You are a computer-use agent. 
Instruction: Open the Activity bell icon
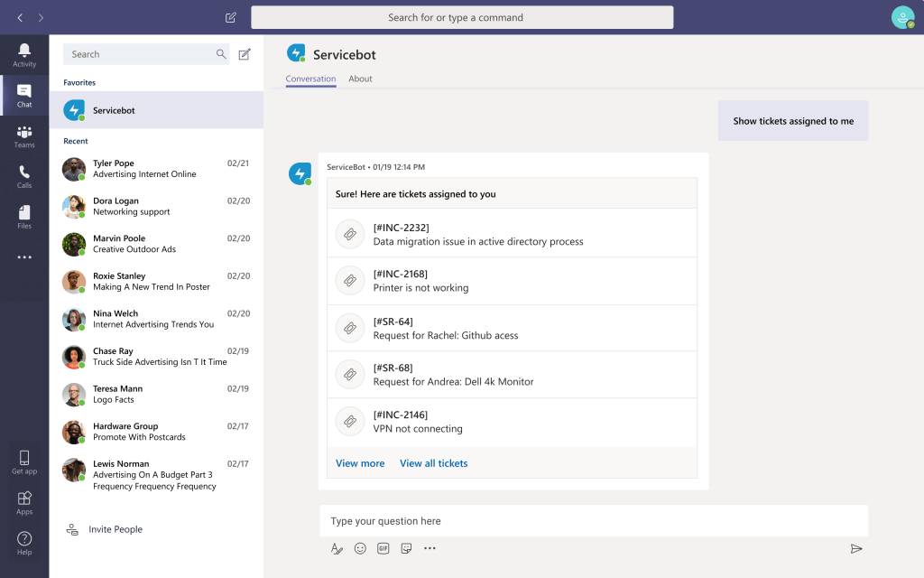pos(24,54)
